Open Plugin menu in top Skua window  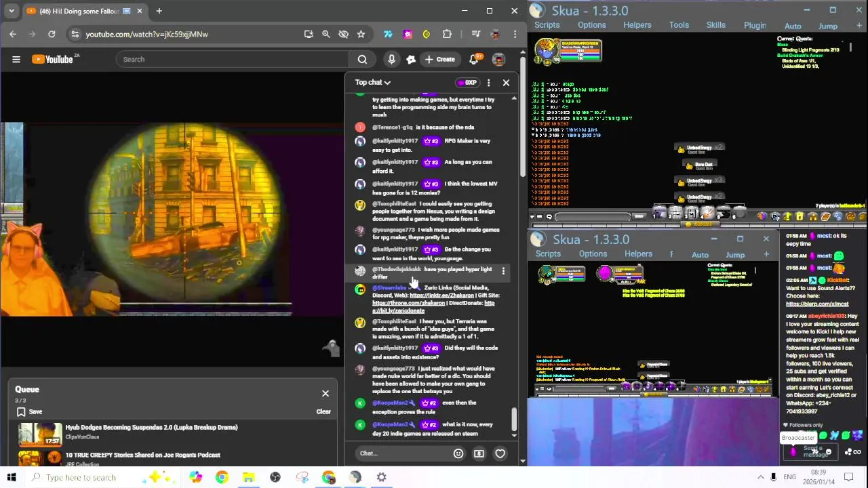pyautogui.click(x=755, y=25)
